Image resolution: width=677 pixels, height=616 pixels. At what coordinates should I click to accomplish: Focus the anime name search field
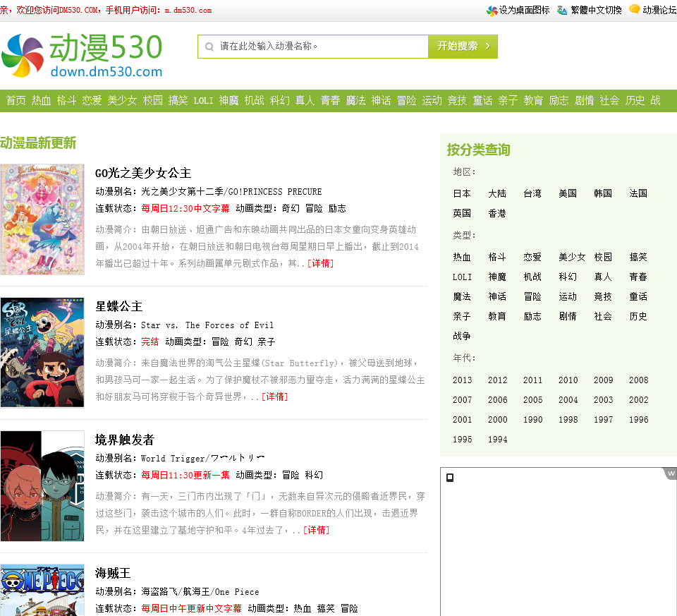click(313, 47)
